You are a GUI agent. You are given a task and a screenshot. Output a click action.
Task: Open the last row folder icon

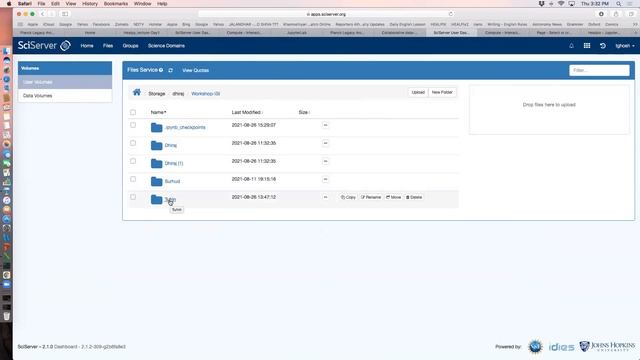pos(156,199)
